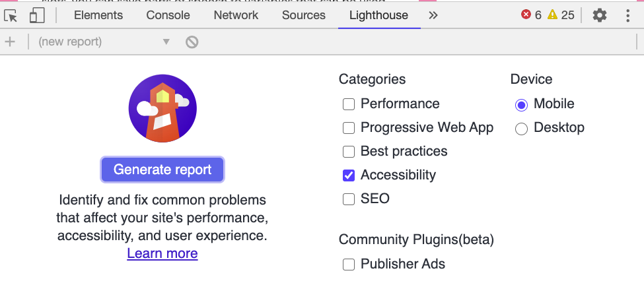
Task: Click the yellow warnings count icon
Action: coord(552,15)
